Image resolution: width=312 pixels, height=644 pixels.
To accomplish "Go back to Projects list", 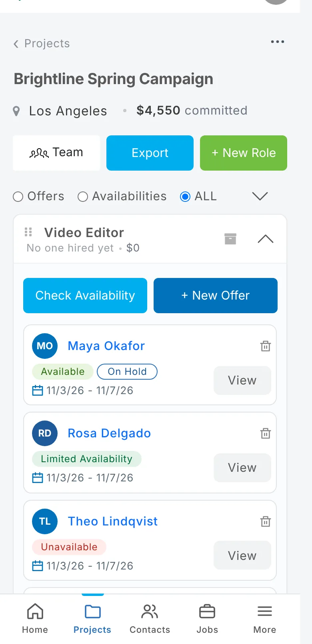I will [42, 43].
